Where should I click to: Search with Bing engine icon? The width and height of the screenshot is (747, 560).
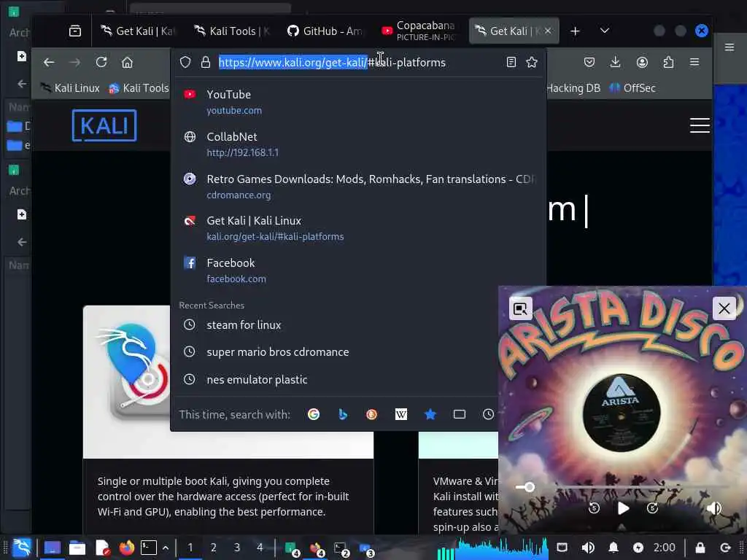(x=343, y=414)
